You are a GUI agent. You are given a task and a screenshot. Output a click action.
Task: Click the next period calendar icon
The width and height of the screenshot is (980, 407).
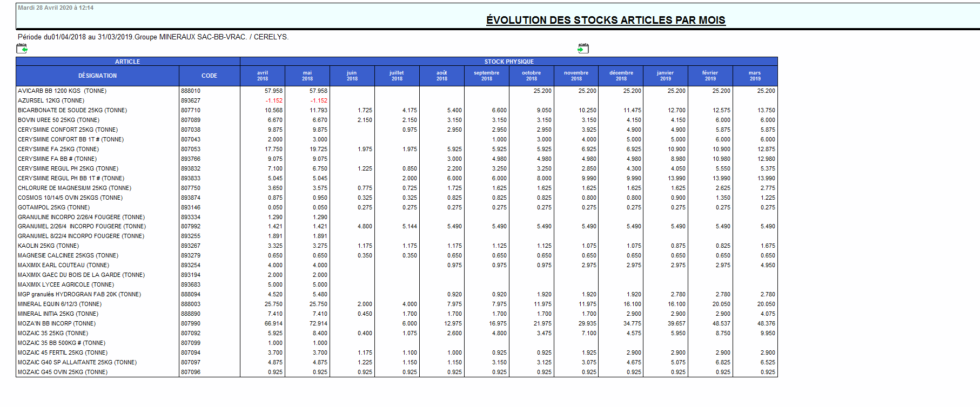click(583, 49)
